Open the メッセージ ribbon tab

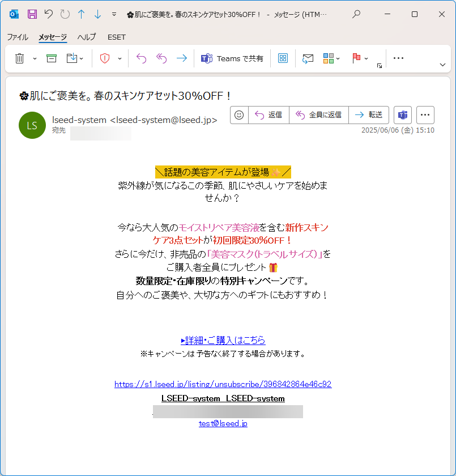point(53,37)
